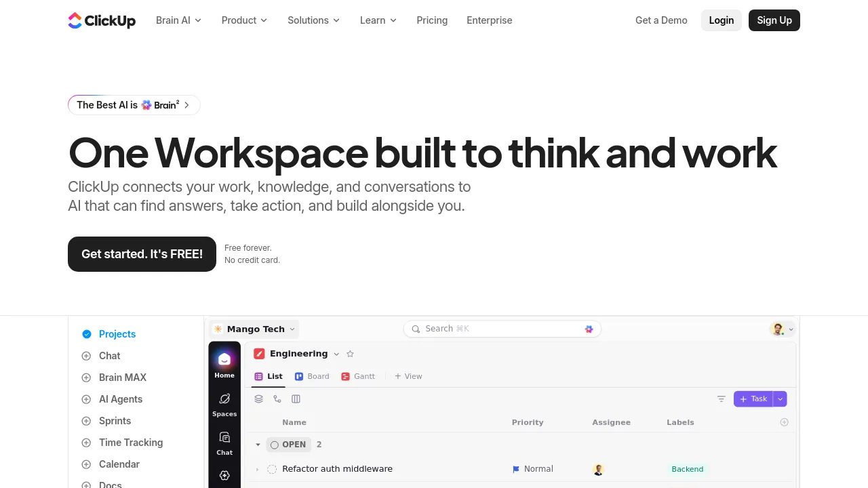Image resolution: width=868 pixels, height=488 pixels.
Task: Click the subtasks branch icon
Action: click(277, 399)
